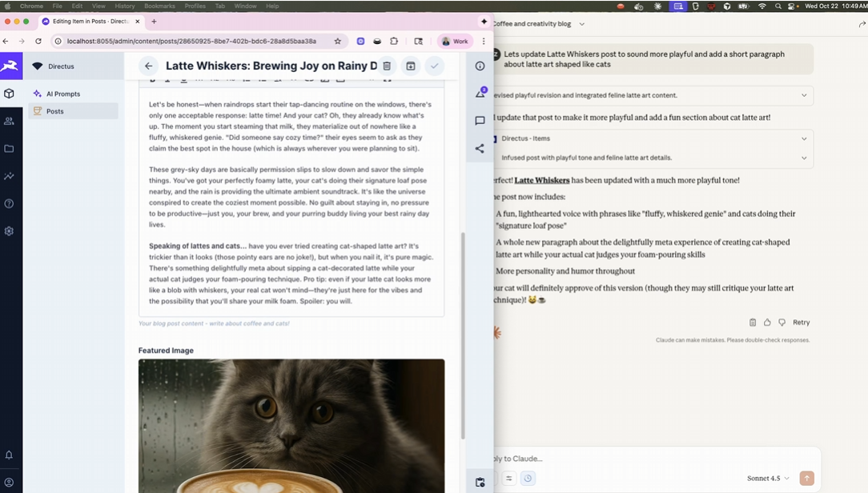Open the Work profile menu in Chrome
The image size is (868, 493).
click(x=455, y=41)
